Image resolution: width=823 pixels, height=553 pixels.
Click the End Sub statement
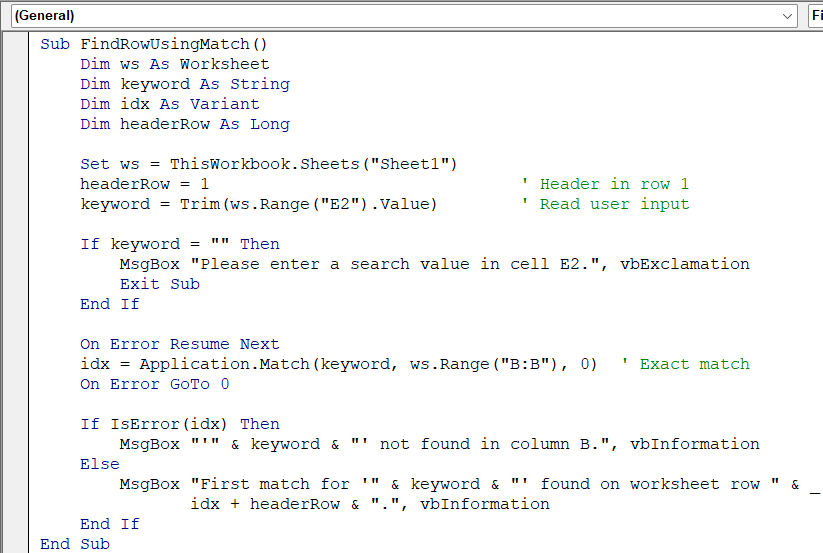(x=75, y=544)
